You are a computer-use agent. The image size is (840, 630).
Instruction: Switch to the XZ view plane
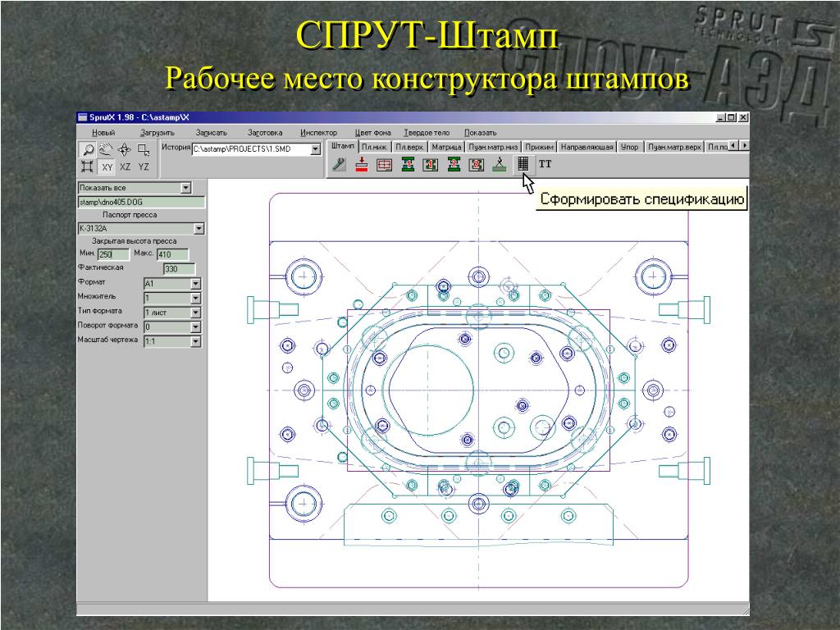tap(125, 167)
